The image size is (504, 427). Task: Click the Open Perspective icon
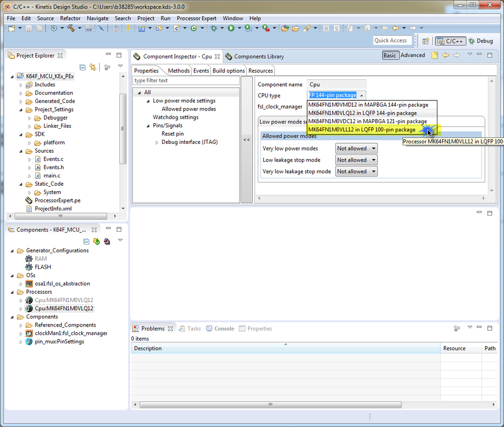426,41
